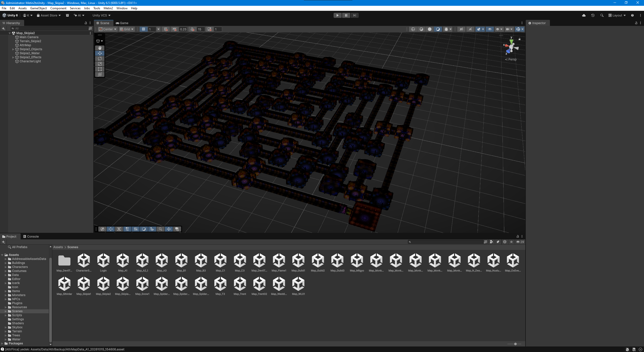644x352 pixels.
Task: Click Unity VCS button
Action: (x=101, y=15)
